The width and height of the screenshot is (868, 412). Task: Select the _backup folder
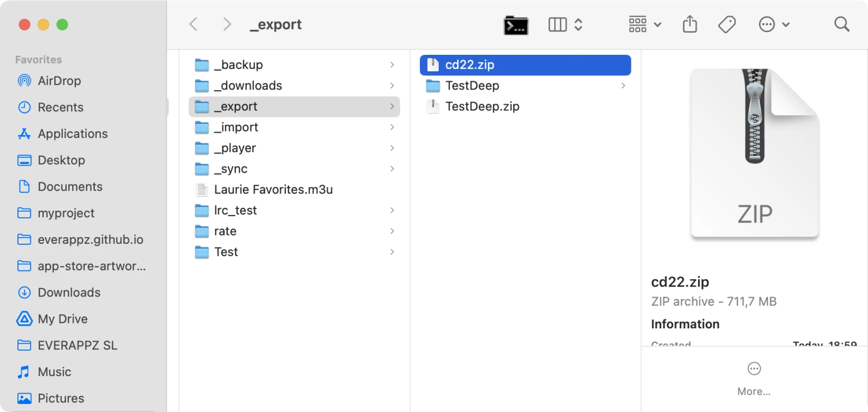coord(239,65)
